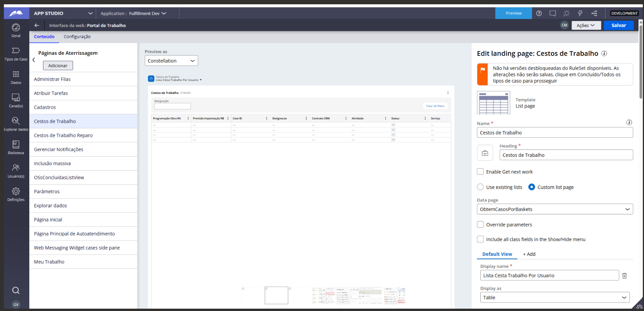Image resolution: width=644 pixels, height=311 pixels.
Task: Click the Designação filter field in preview
Action: click(172, 106)
